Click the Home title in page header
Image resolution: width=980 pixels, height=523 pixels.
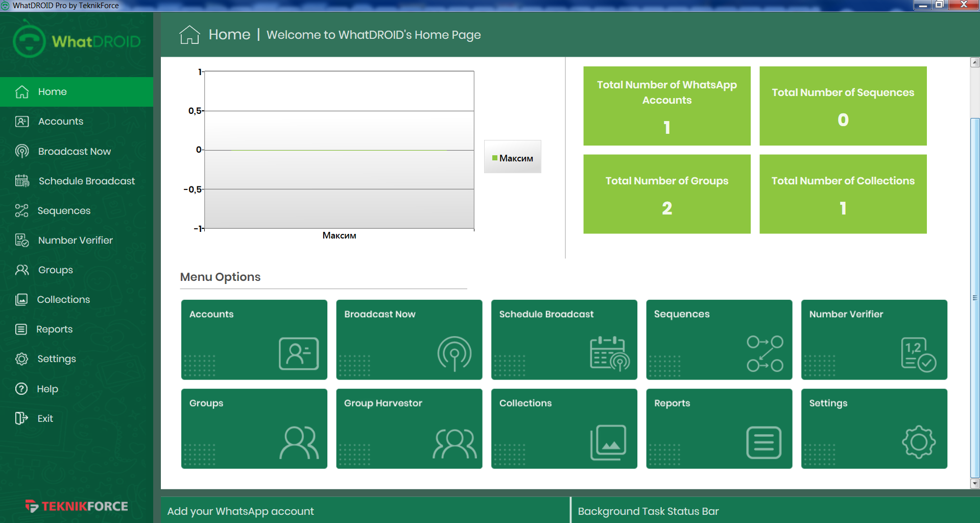tap(229, 34)
